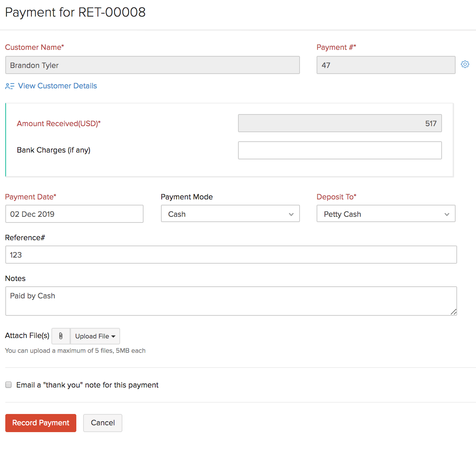Image resolution: width=476 pixels, height=451 pixels.
Task: Select the Reference number field
Action: tap(230, 255)
